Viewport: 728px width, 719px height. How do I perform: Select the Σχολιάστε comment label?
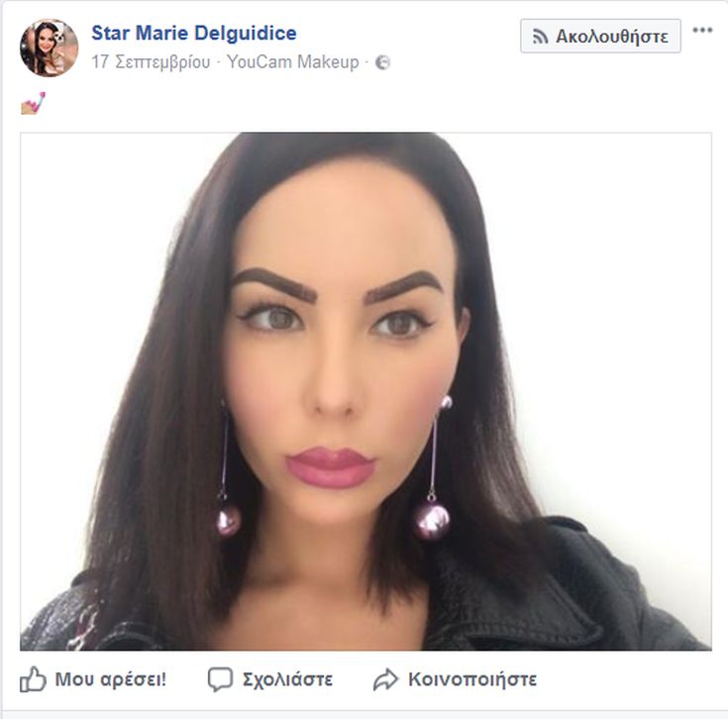coord(288,679)
